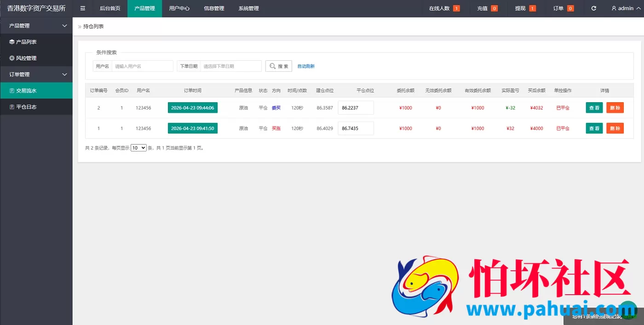Screen dimensions: 644x325
Task: Click order time 2026-04-23 09:44:06 badge
Action: point(193,108)
